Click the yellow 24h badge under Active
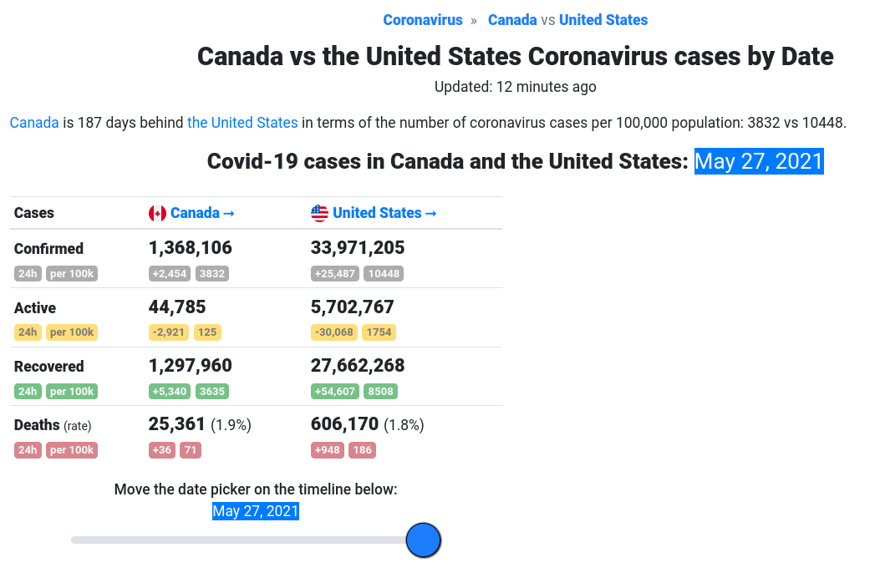 point(28,332)
